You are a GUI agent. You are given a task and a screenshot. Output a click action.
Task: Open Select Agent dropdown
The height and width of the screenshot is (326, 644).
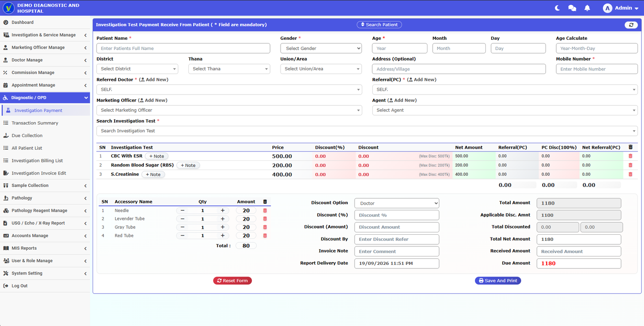(505, 110)
